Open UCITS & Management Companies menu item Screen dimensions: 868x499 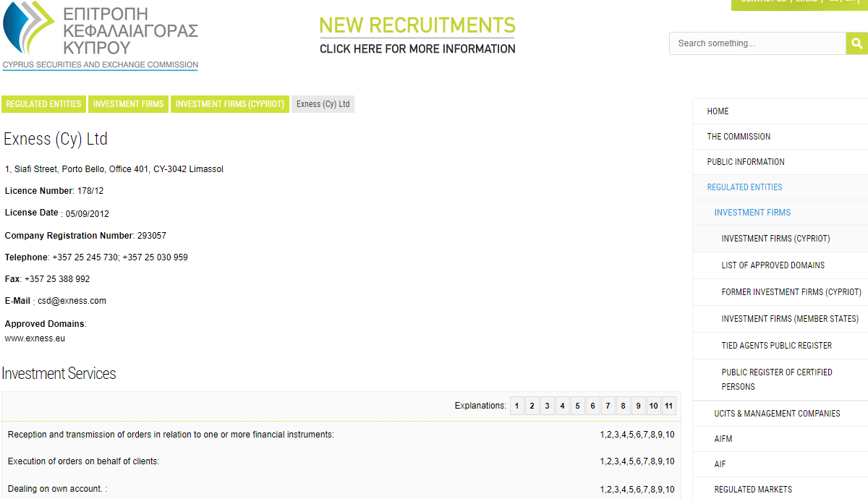[x=780, y=414]
